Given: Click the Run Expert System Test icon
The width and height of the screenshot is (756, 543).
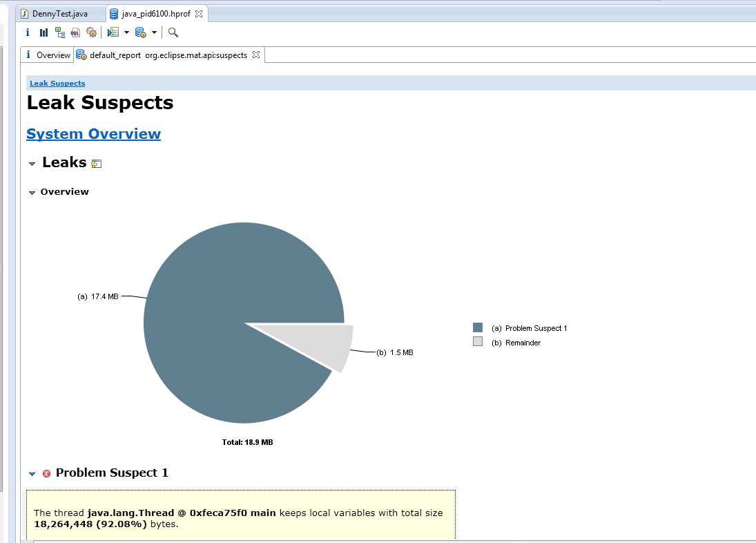Looking at the screenshot, I should 113,32.
